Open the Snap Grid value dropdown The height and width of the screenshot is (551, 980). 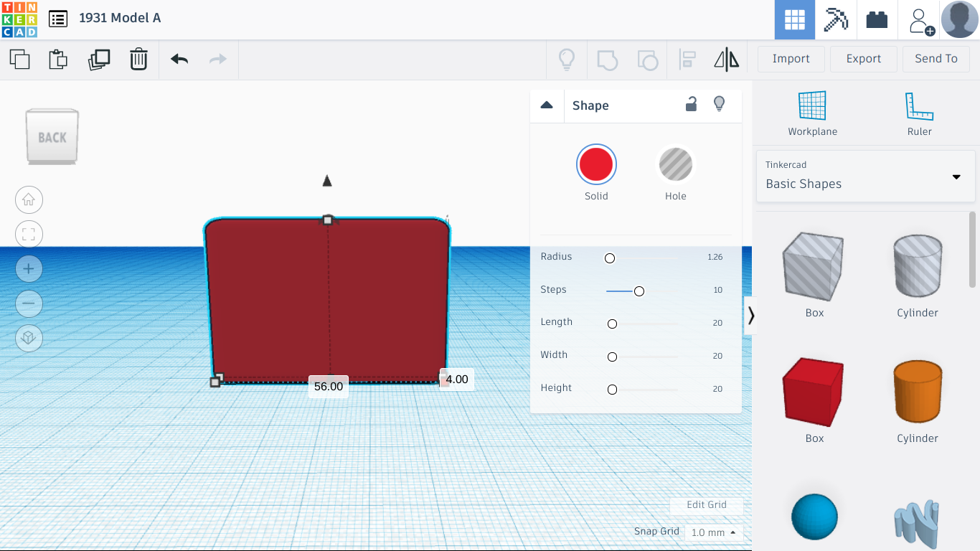coord(713,532)
